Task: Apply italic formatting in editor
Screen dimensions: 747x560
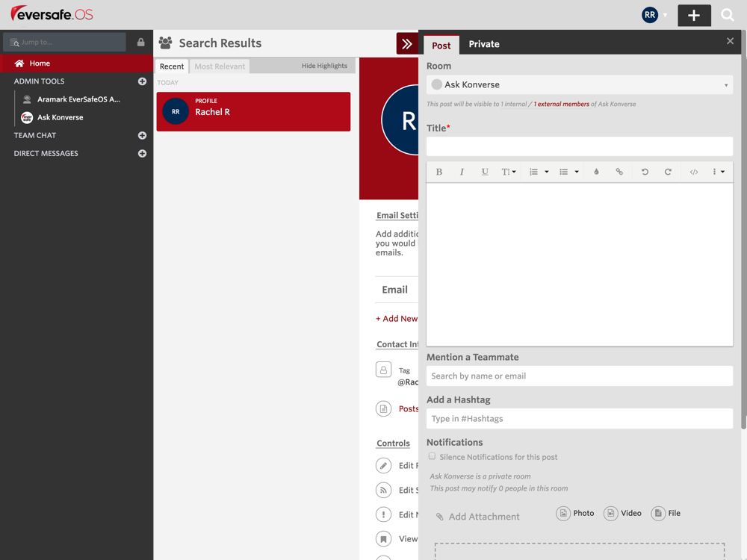Action: pos(462,172)
